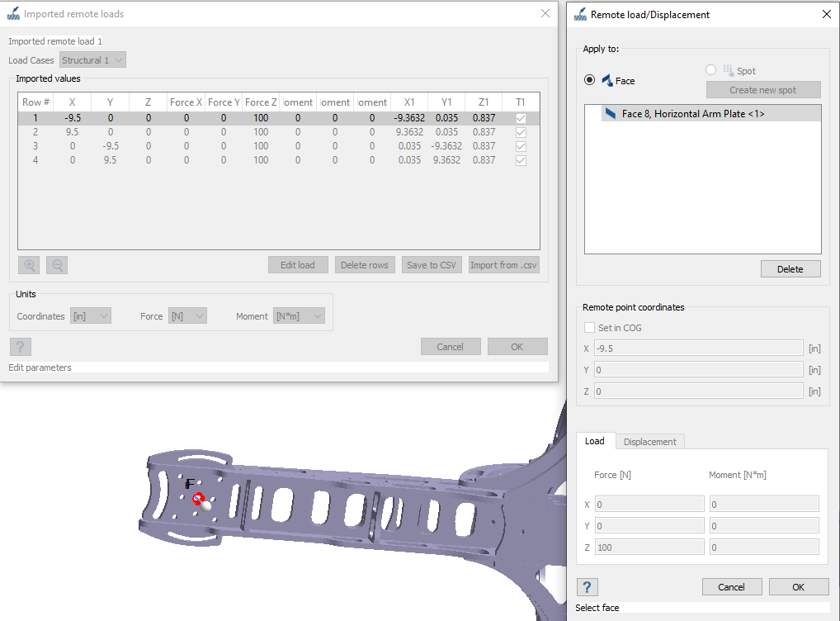Open help in Remote load/Displacement dialog

(x=587, y=587)
